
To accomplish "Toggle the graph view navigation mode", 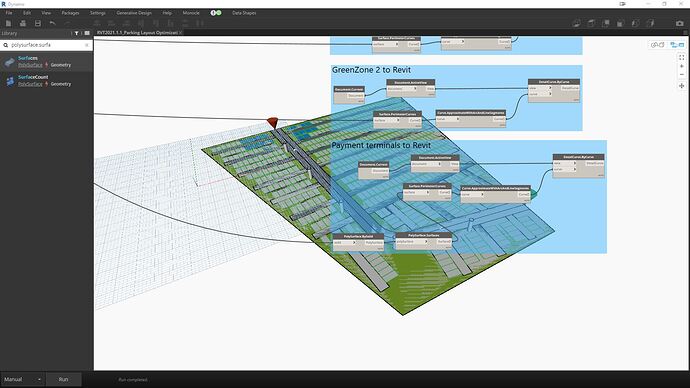I will [x=677, y=45].
